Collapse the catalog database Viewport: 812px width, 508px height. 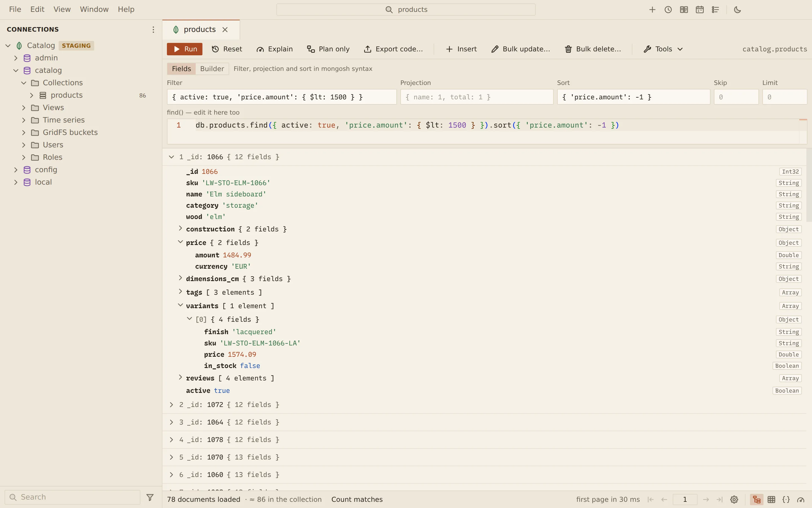pyautogui.click(x=16, y=71)
